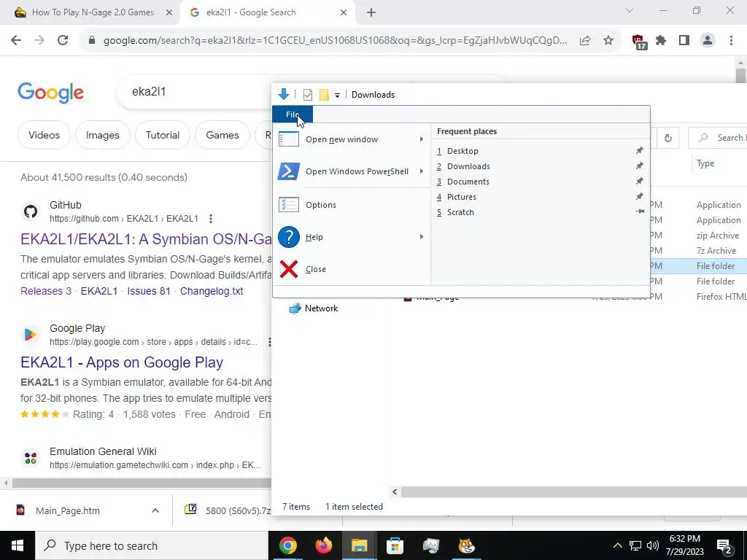Expand the Open Windows PowerShell submenu arrow
This screenshot has height=560, width=747.
(x=421, y=171)
